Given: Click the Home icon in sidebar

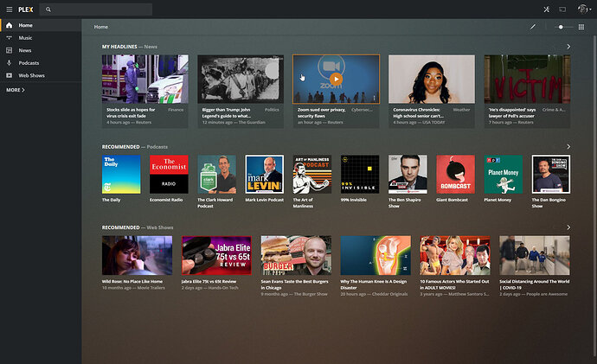Looking at the screenshot, I should click(10, 25).
